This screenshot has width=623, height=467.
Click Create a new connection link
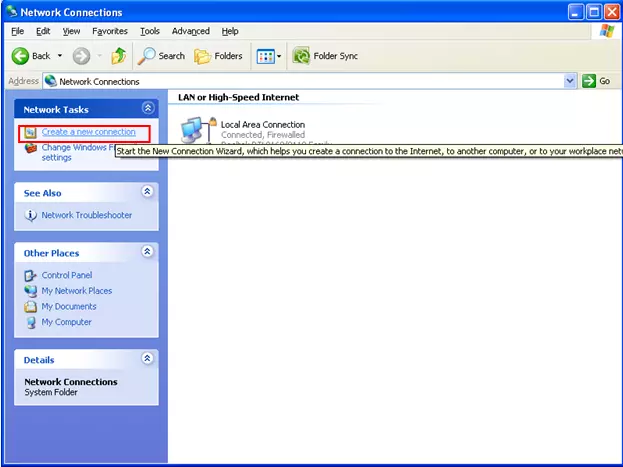pos(89,132)
